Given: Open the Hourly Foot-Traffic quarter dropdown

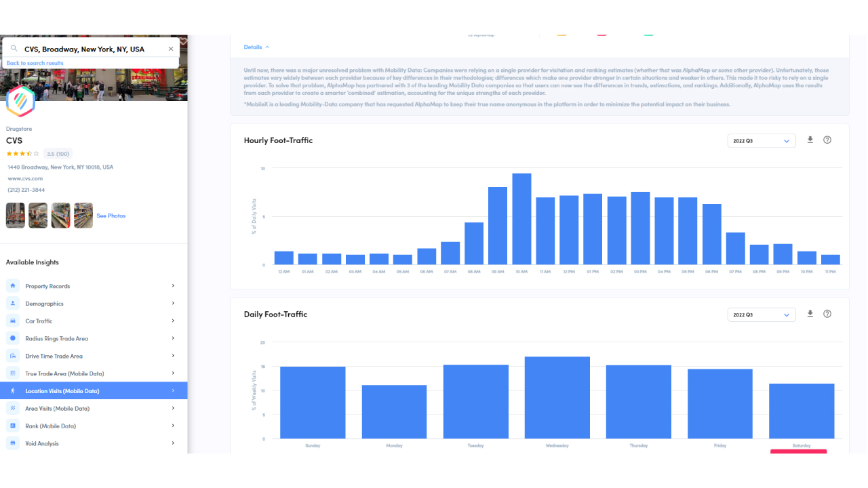Looking at the screenshot, I should click(762, 141).
